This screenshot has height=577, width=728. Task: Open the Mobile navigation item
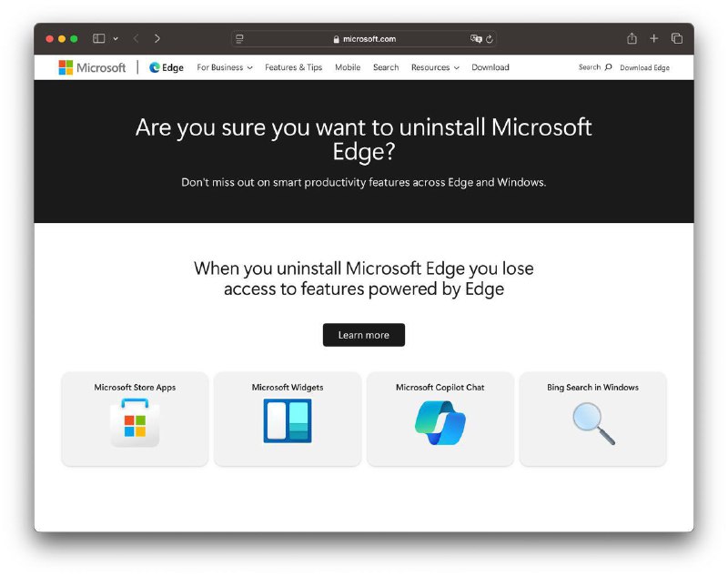tap(348, 67)
